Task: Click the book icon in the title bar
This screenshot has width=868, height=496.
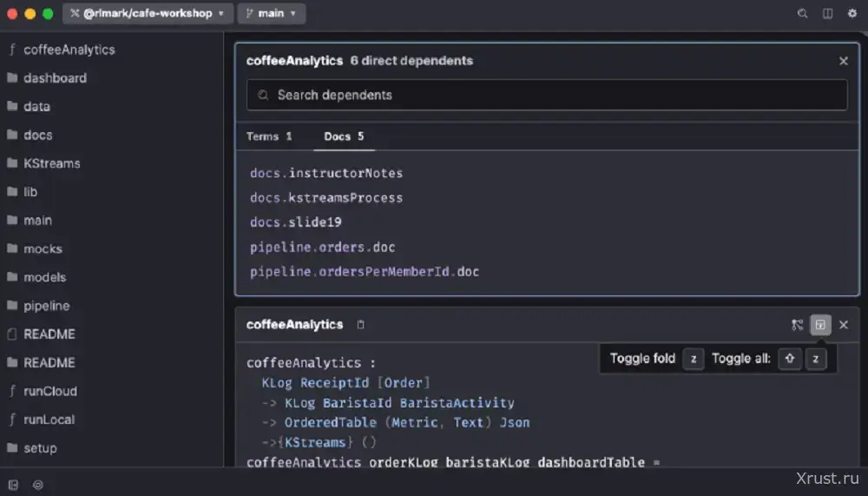Action: tap(827, 14)
